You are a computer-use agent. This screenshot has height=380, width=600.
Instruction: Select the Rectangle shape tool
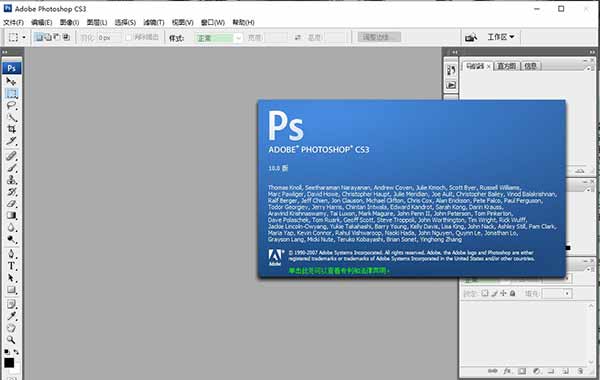(x=11, y=290)
